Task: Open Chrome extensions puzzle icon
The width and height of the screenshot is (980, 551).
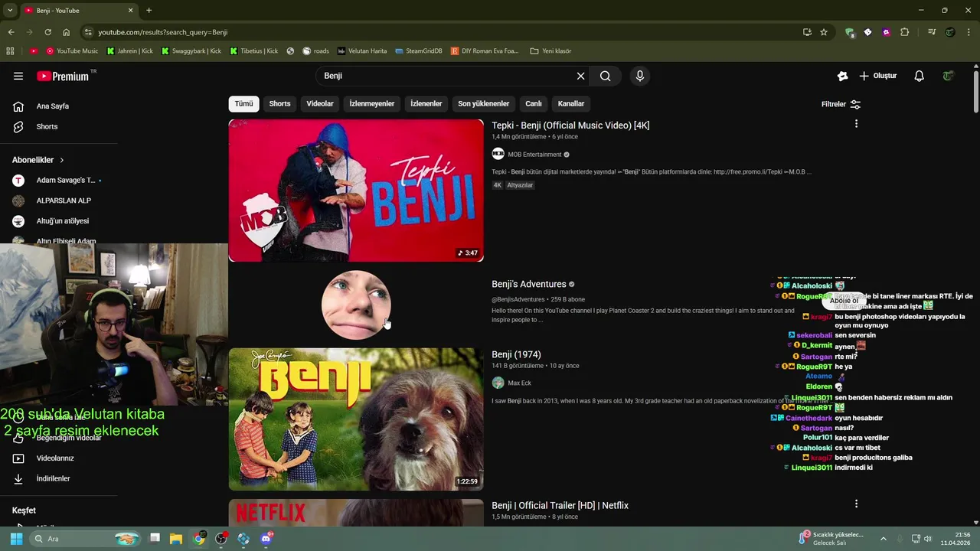Action: coord(905,32)
